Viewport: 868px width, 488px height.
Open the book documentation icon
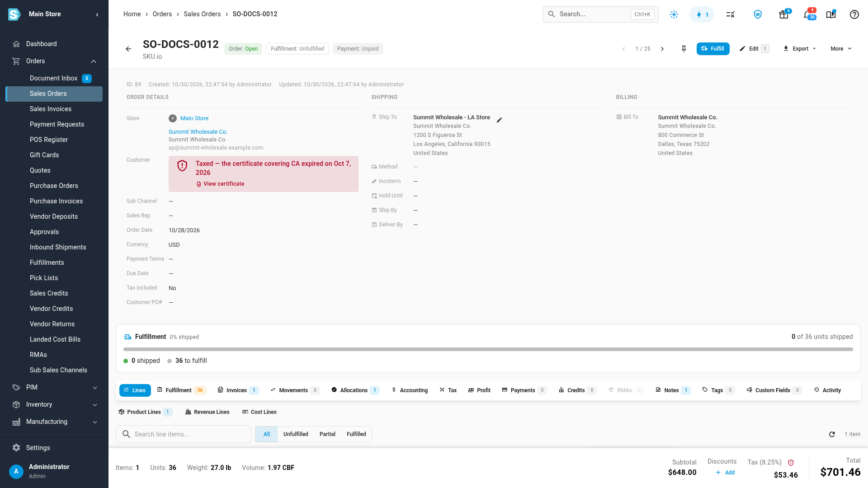pos(831,14)
